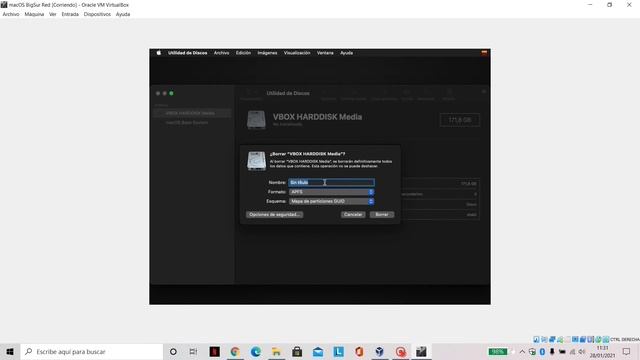
Task: Open macOS Ventana menu
Action: click(325, 53)
